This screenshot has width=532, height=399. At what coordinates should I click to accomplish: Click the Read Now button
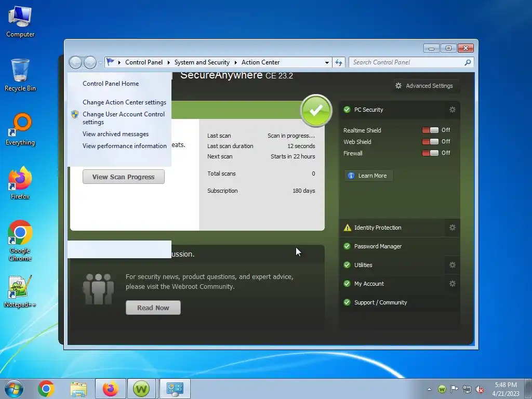pos(153,308)
